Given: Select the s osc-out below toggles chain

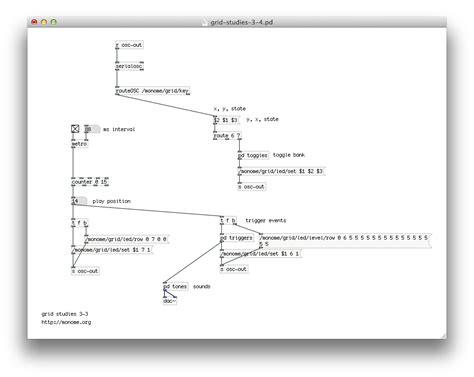Looking at the screenshot, I should (x=252, y=187).
